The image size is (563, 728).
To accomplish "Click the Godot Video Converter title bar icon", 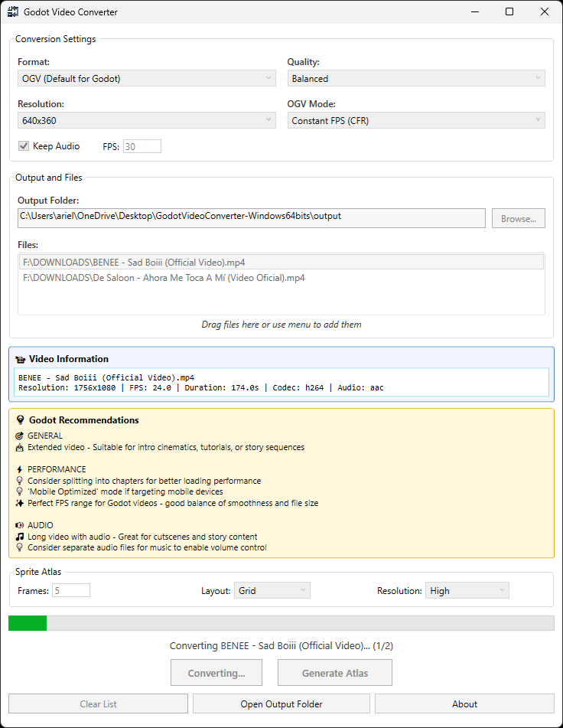I will pyautogui.click(x=13, y=12).
